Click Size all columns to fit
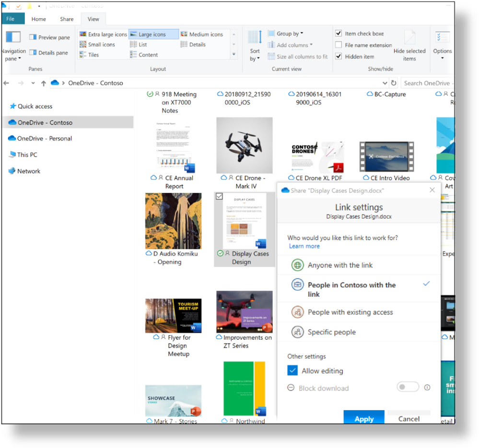 coord(298,57)
